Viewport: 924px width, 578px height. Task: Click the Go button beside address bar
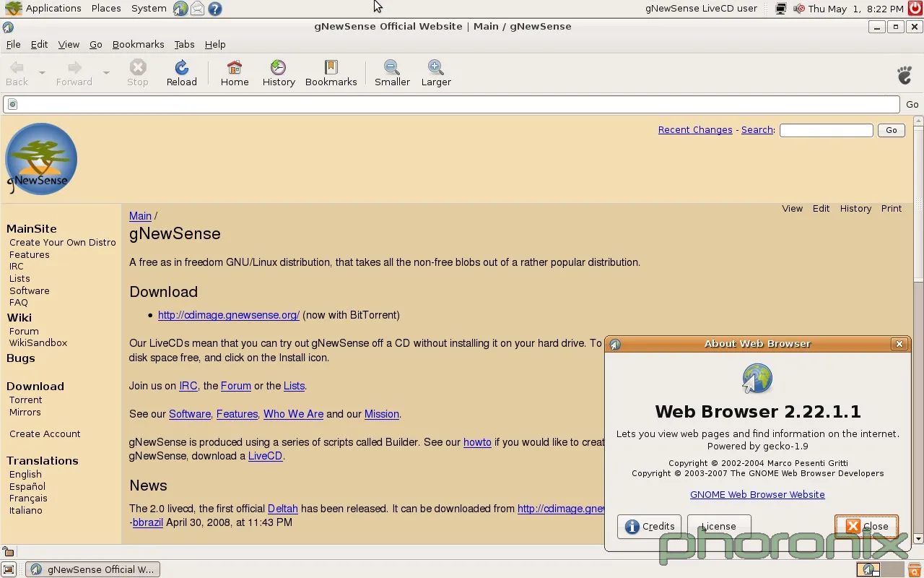912,105
